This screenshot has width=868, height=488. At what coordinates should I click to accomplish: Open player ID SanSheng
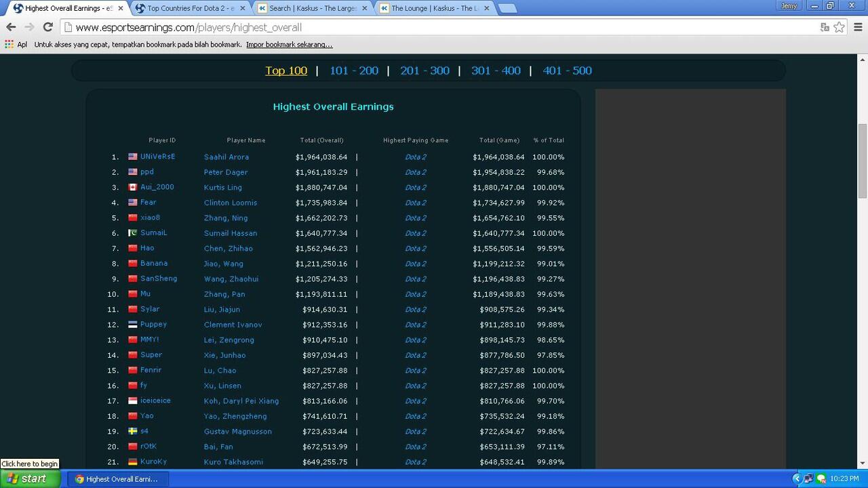(x=159, y=279)
